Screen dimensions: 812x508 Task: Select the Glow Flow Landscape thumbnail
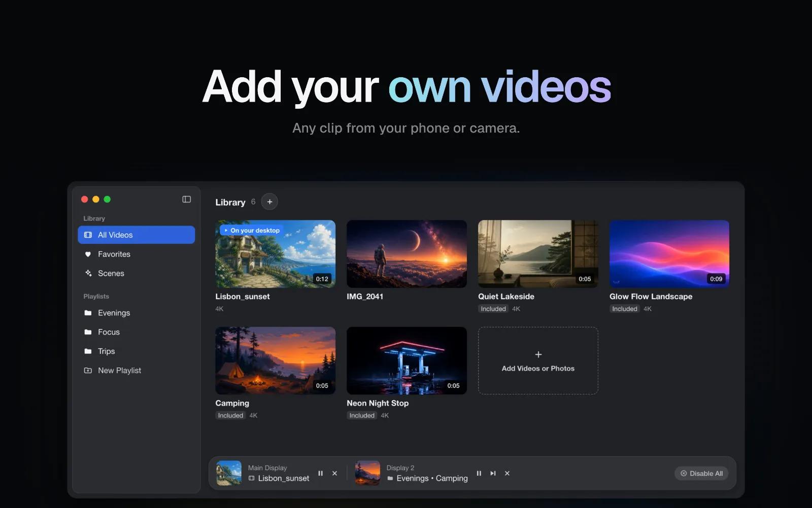point(669,254)
